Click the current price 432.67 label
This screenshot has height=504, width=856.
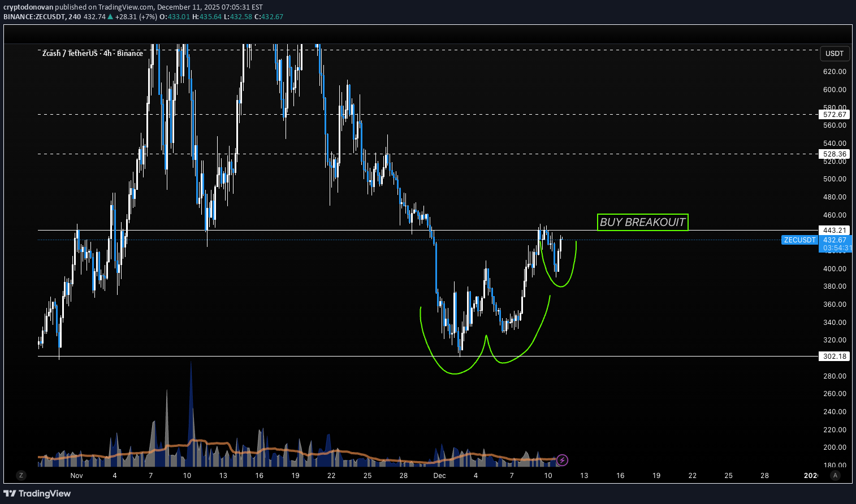coord(835,240)
